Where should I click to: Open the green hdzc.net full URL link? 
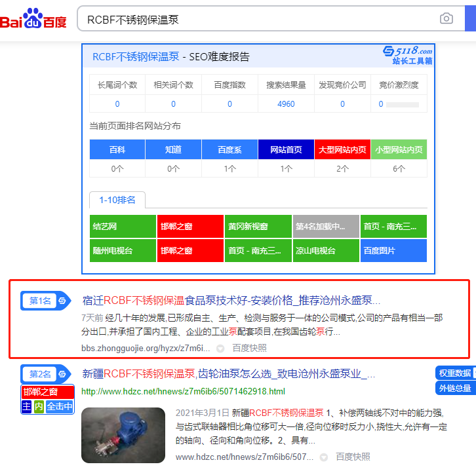point(184,391)
